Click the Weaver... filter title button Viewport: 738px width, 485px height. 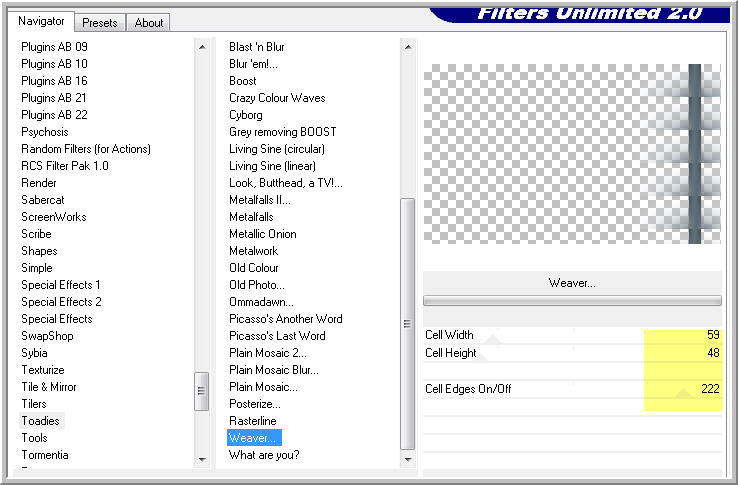572,283
